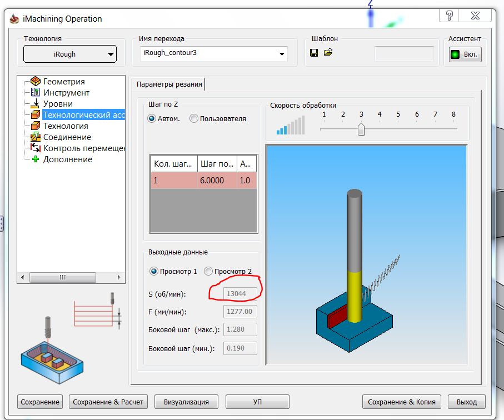Select Соединение in the tree
The height and width of the screenshot is (420, 504).
(67, 137)
